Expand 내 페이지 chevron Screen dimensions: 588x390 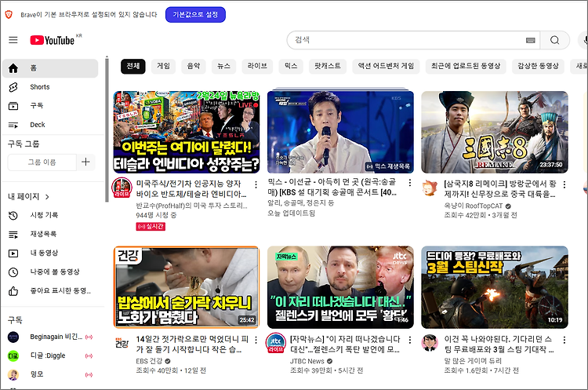pyautogui.click(x=47, y=197)
